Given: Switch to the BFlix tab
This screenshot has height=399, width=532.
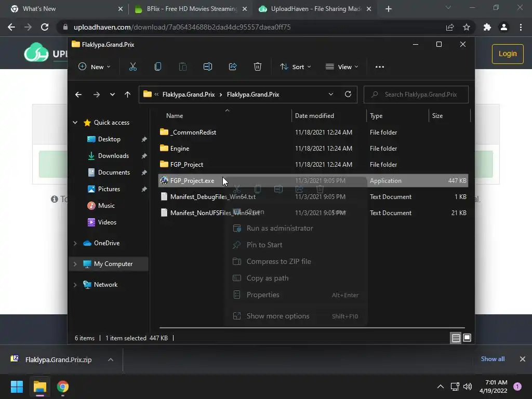Looking at the screenshot, I should (x=191, y=9).
